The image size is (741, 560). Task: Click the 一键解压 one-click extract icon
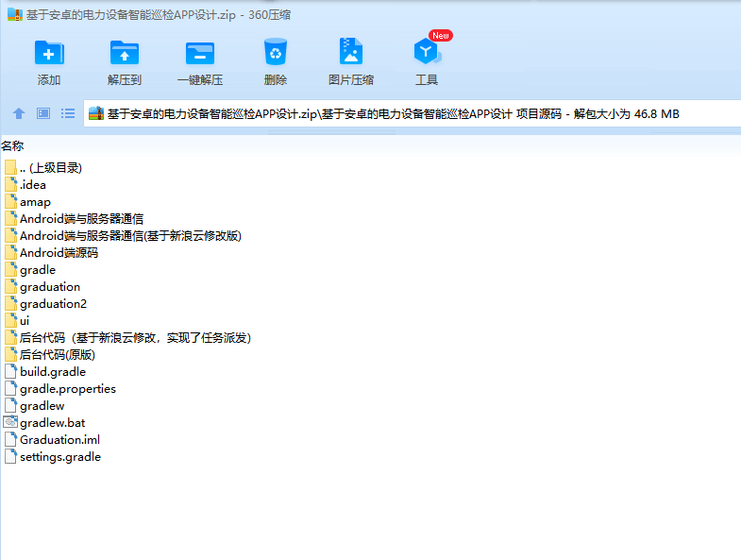pos(200,53)
